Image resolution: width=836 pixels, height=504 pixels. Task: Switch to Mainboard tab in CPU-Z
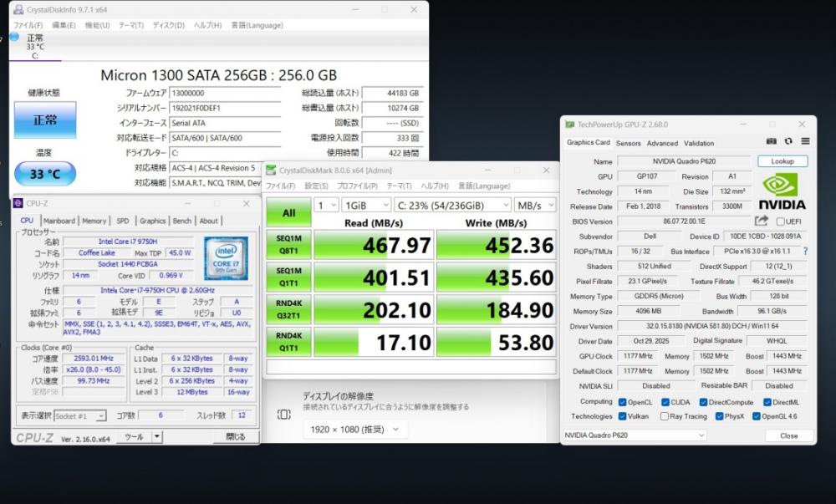59,221
